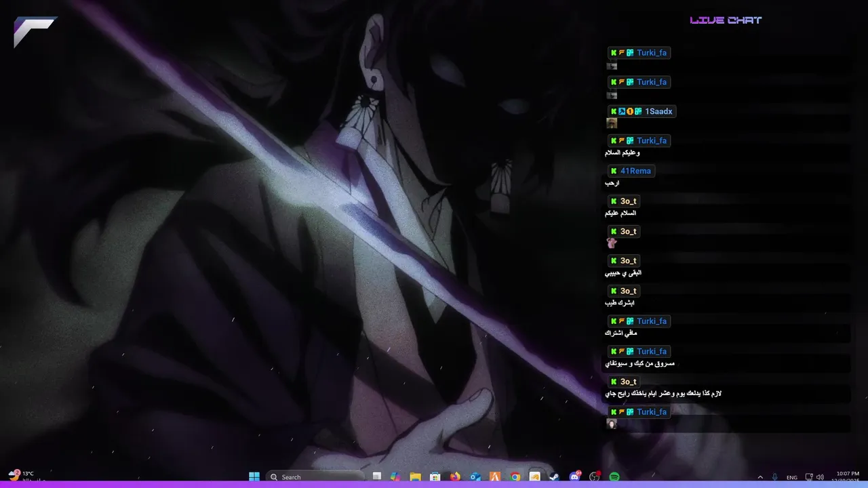
Task: Click the chat message "ارحب"
Action: [x=612, y=183]
